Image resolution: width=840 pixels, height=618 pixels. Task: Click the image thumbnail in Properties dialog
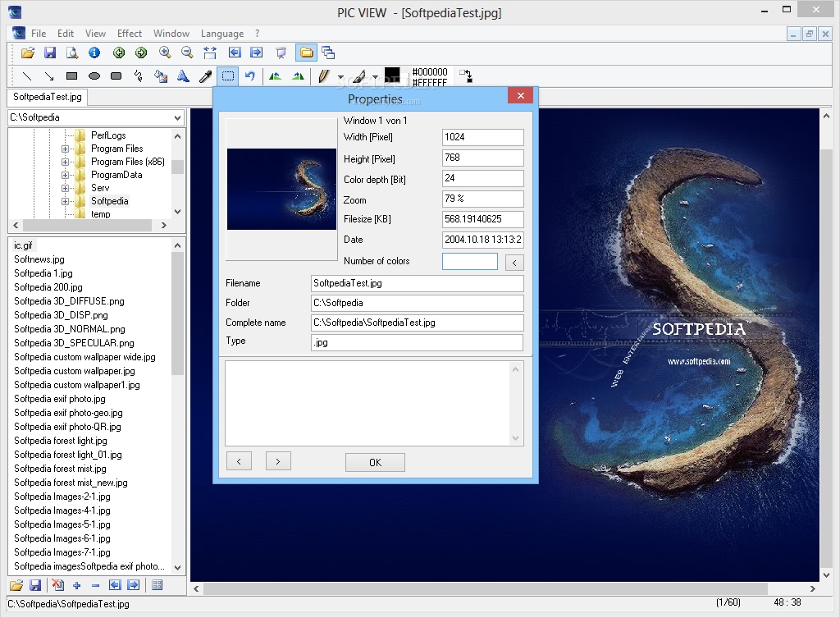click(x=282, y=190)
